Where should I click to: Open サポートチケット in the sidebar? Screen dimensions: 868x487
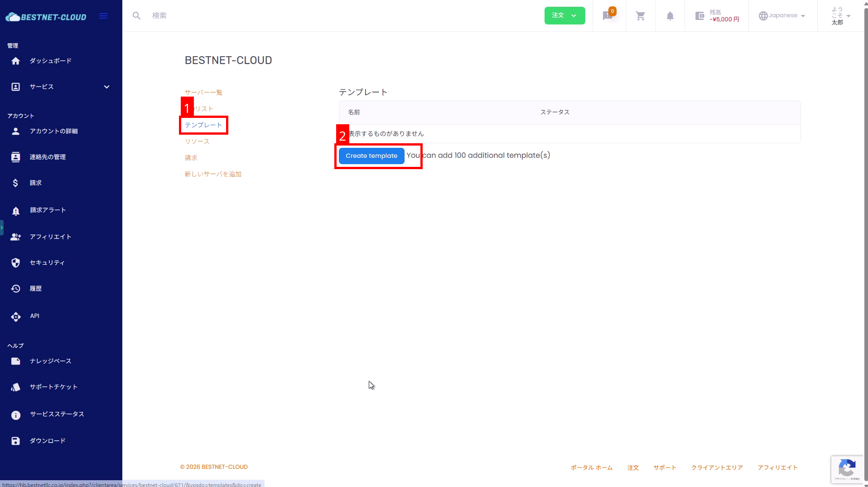tap(53, 387)
